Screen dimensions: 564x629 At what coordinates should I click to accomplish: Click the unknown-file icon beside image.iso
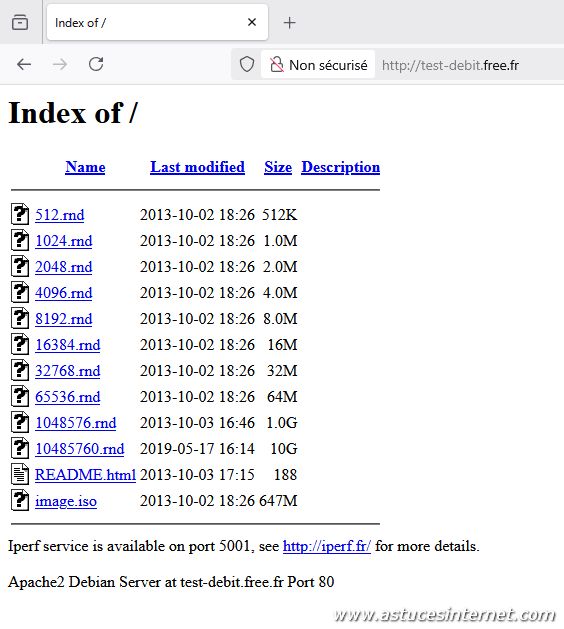click(20, 501)
